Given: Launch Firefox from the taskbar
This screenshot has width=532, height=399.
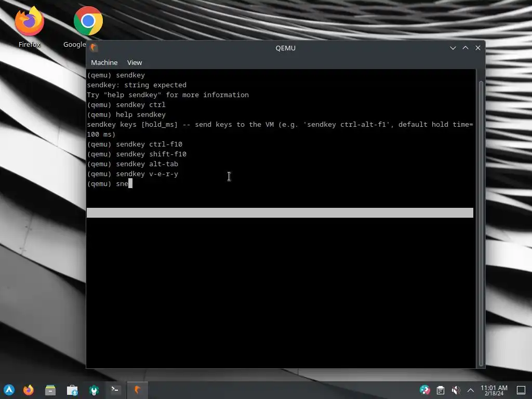Looking at the screenshot, I should pyautogui.click(x=29, y=390).
